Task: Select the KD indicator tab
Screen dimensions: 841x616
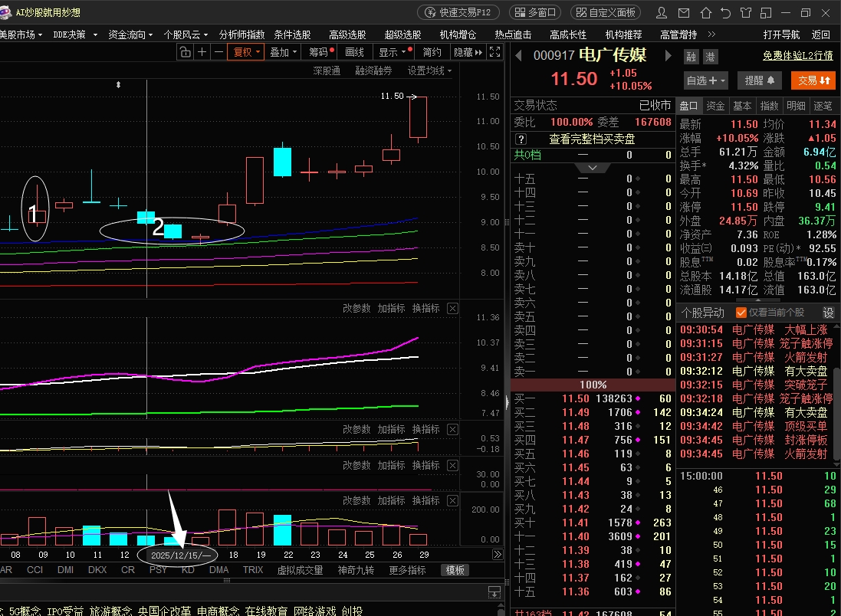Action: click(188, 570)
